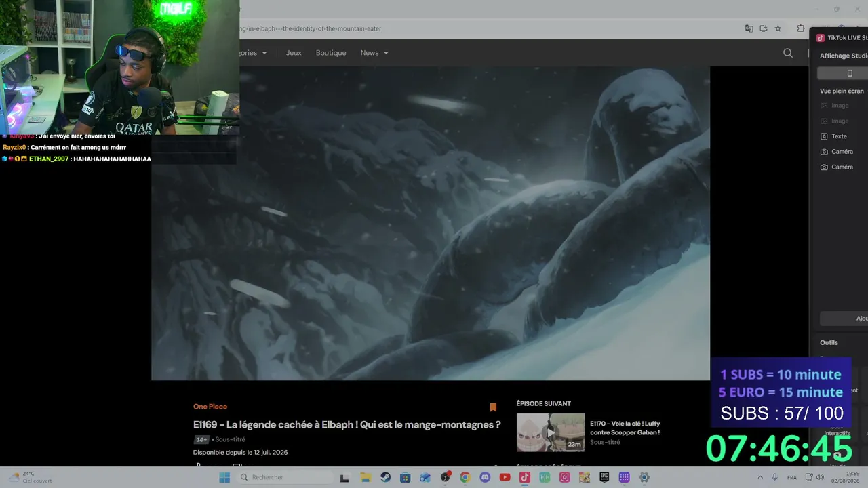The image size is (868, 488).
Task: Expand the Catégories dropdown arrow
Action: (264, 53)
